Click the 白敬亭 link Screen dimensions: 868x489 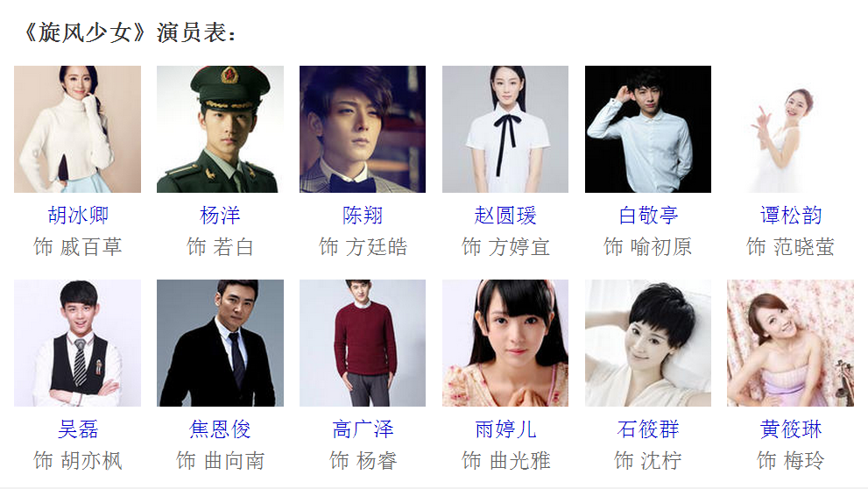point(648,215)
